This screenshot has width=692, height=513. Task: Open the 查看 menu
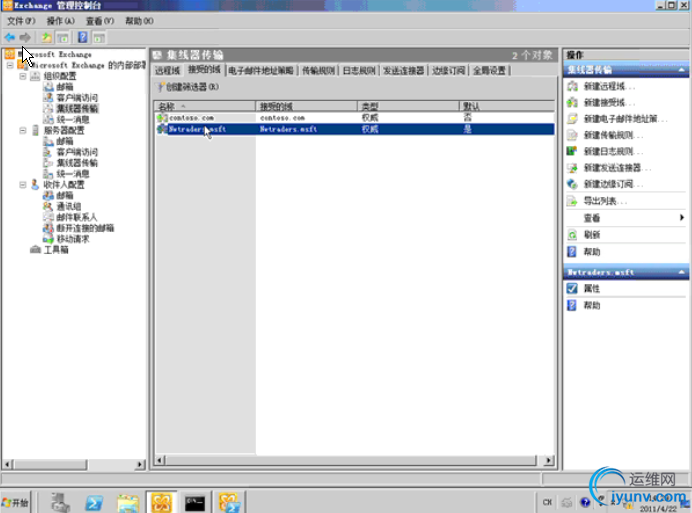pyautogui.click(x=100, y=21)
